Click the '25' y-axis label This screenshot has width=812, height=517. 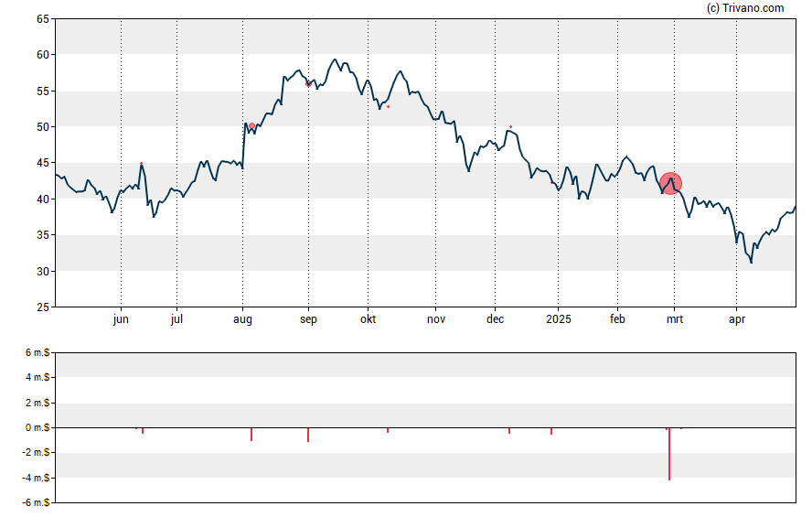click(43, 307)
